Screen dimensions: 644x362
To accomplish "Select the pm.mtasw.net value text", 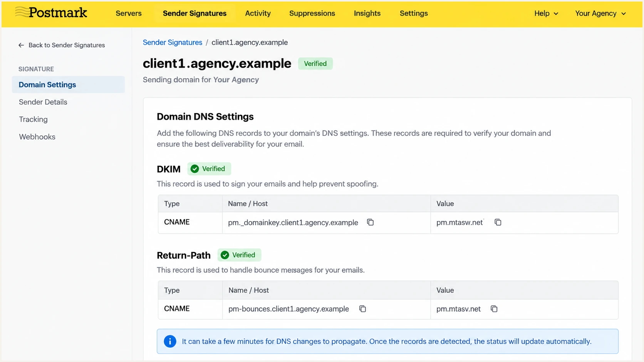I will [460, 222].
